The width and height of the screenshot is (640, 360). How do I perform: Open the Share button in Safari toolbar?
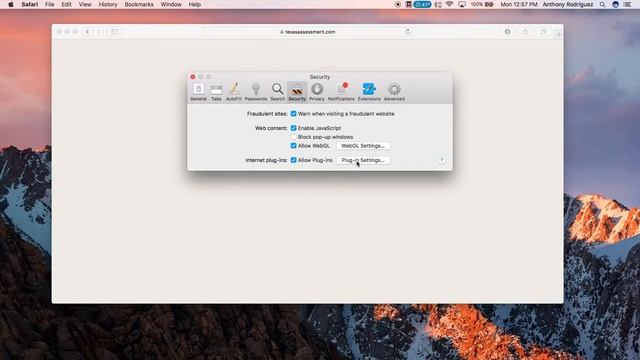click(x=525, y=32)
